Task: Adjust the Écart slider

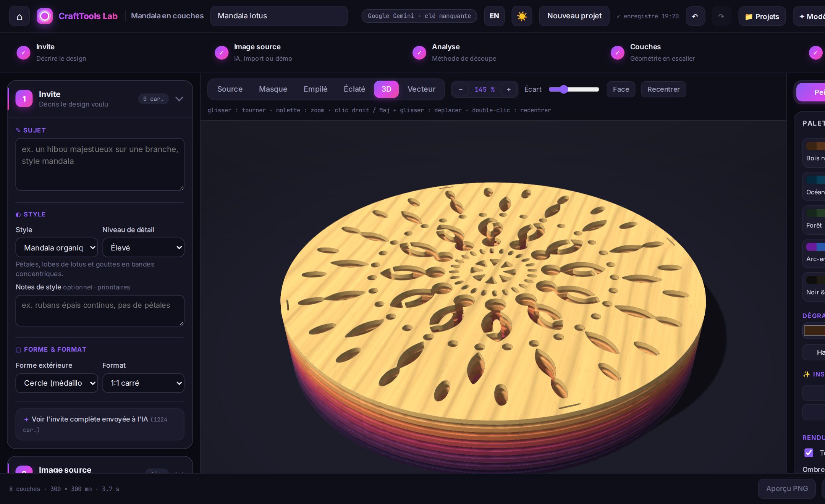Action: (x=574, y=89)
